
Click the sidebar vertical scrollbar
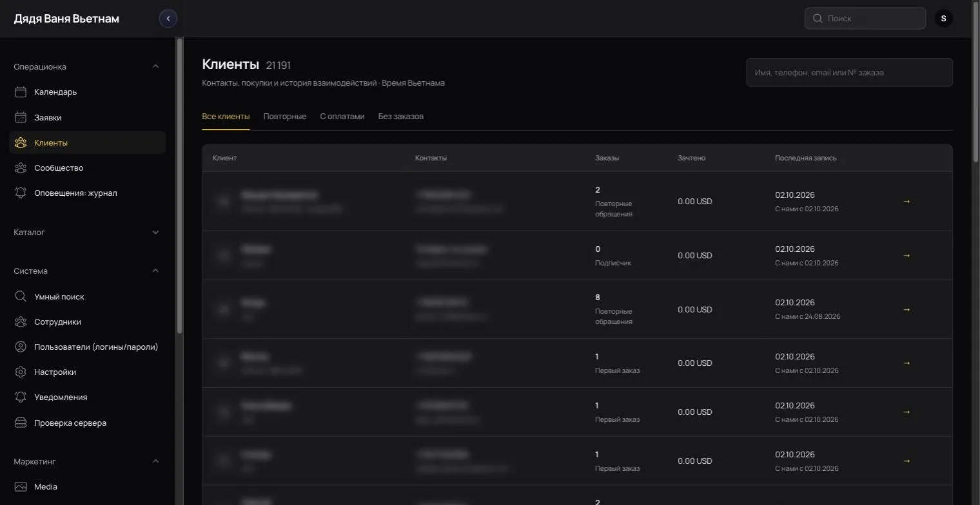pyautogui.click(x=179, y=186)
